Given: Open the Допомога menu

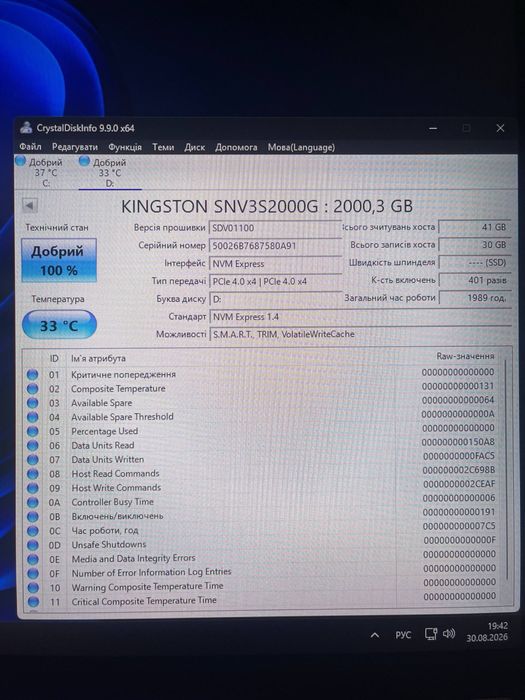Looking at the screenshot, I should click(236, 147).
